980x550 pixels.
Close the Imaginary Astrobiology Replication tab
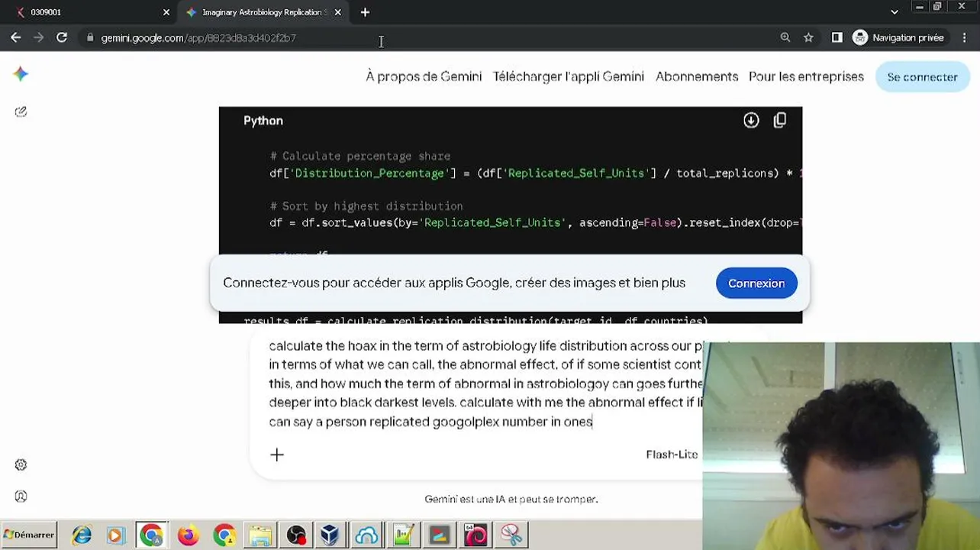tap(337, 12)
